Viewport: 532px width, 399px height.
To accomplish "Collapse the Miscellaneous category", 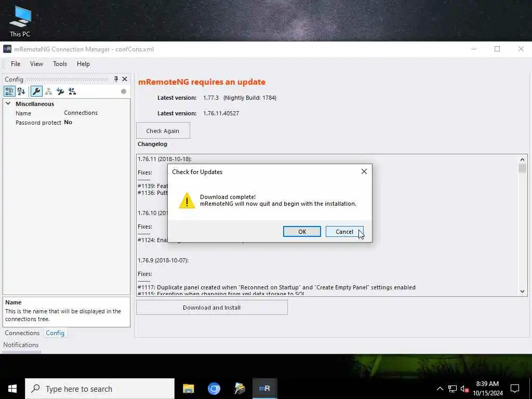I will tap(8, 103).
